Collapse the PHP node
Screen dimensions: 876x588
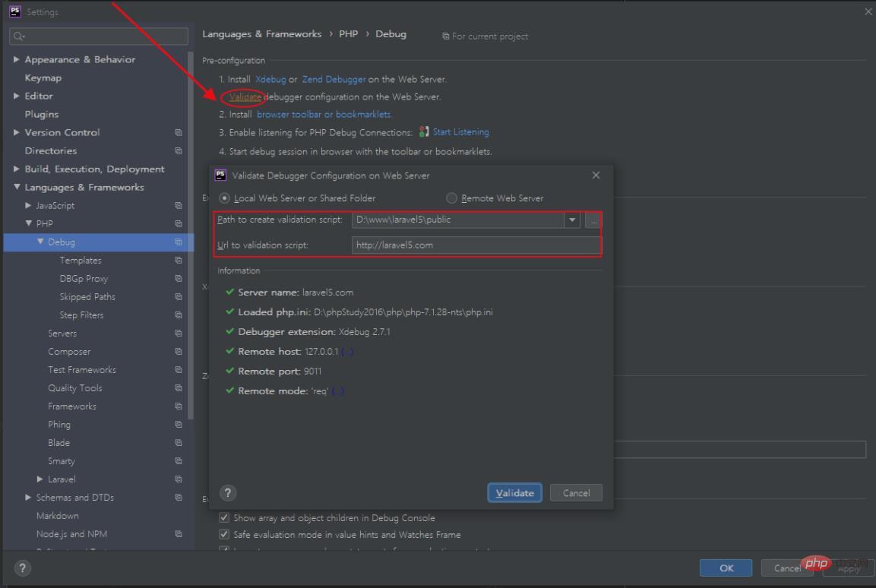29,223
